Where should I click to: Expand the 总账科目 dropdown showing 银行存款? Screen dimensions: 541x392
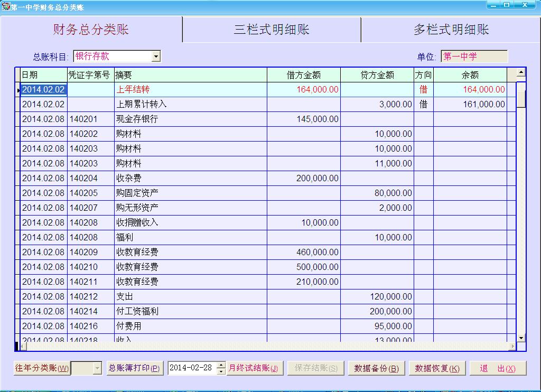pos(156,57)
